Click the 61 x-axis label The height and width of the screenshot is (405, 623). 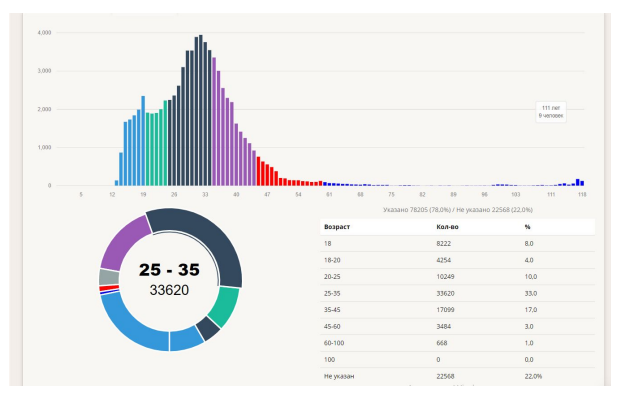(x=329, y=194)
